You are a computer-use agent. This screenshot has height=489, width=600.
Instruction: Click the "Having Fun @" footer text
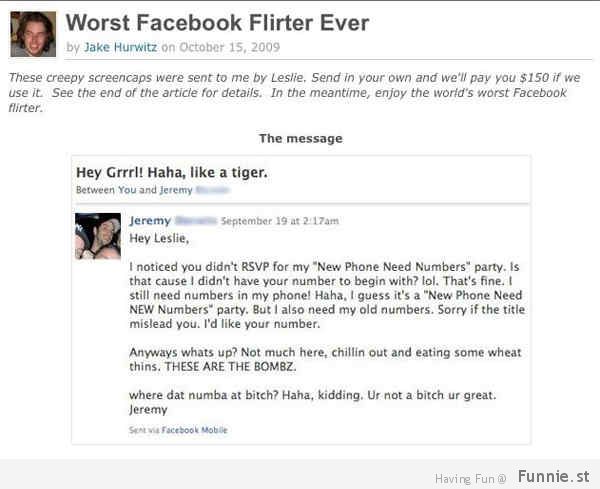point(470,479)
